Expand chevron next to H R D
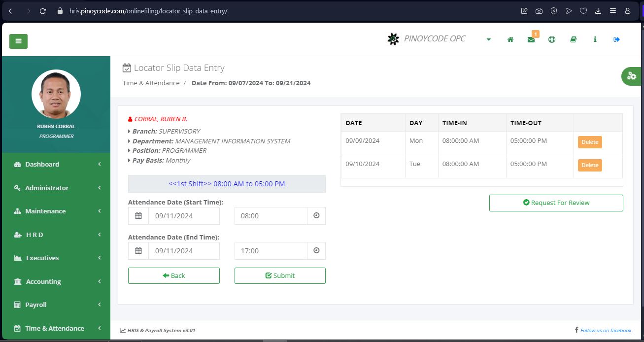The height and width of the screenshot is (342, 644). (x=100, y=235)
